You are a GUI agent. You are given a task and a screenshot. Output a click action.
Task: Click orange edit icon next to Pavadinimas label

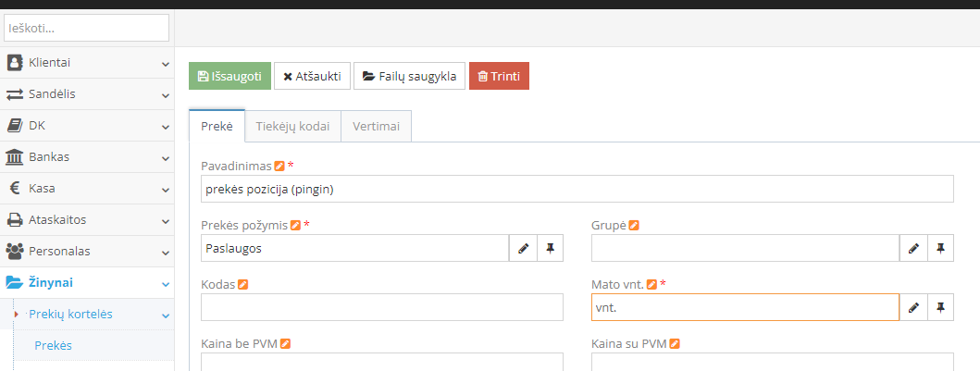[279, 167]
